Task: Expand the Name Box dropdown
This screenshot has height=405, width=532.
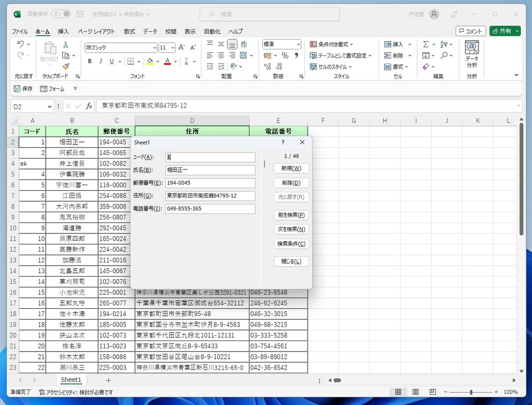Action: click(49, 107)
